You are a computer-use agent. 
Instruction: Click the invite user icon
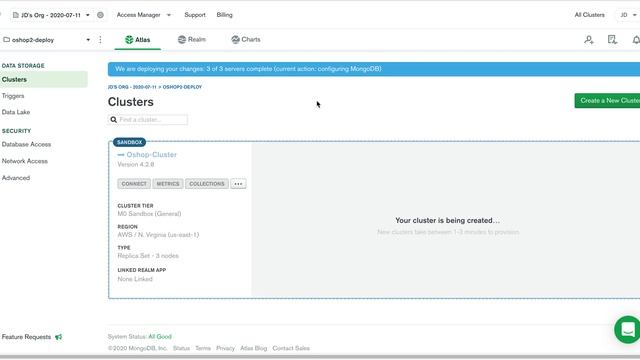(589, 40)
